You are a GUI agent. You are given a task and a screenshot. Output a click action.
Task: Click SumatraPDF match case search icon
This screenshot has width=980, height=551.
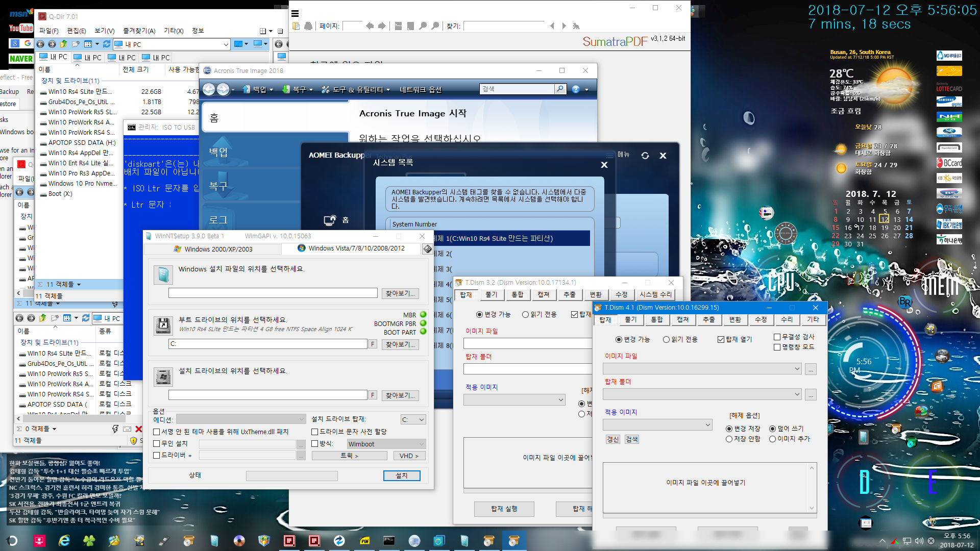(576, 26)
